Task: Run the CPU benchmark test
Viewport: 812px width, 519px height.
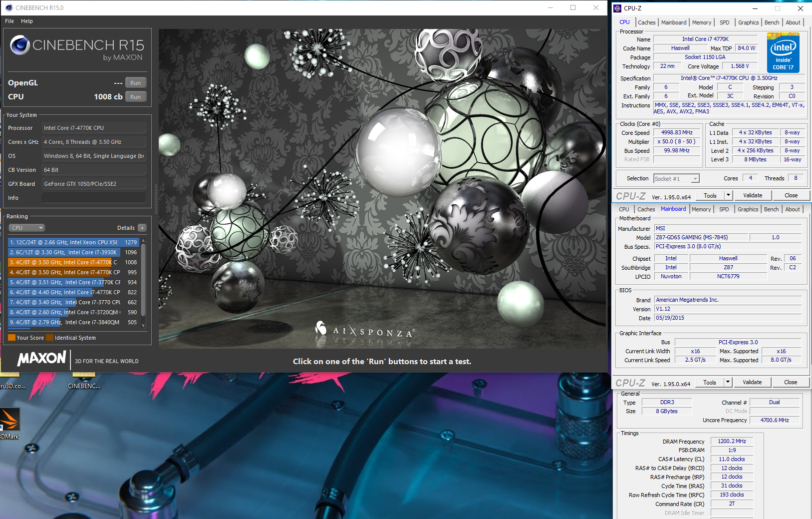Action: click(135, 97)
